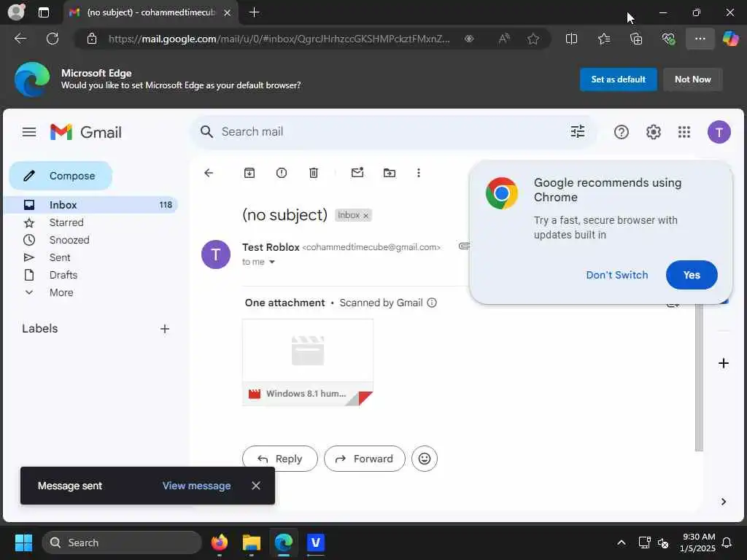
Task: Open Gmail settings gear
Action: (x=653, y=132)
